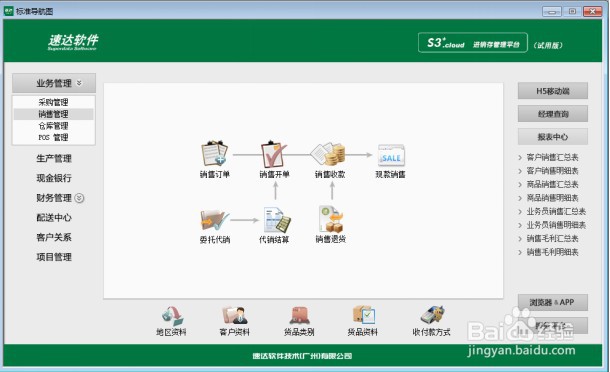Screen dimensions: 610x372
Task: Open the 客户资料 customer icon
Action: tap(235, 315)
